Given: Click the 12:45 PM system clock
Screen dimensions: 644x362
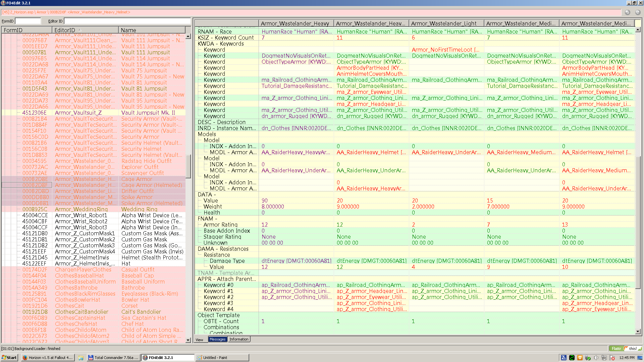Looking at the screenshot, I should (626, 358).
